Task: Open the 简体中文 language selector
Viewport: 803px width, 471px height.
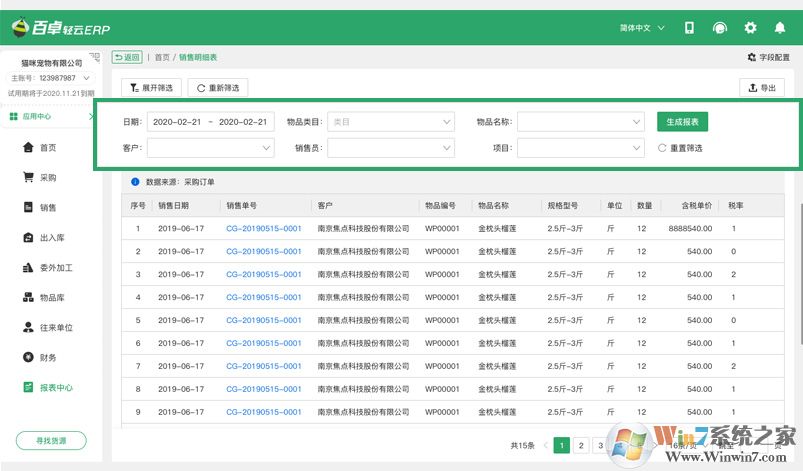Action: [642, 28]
